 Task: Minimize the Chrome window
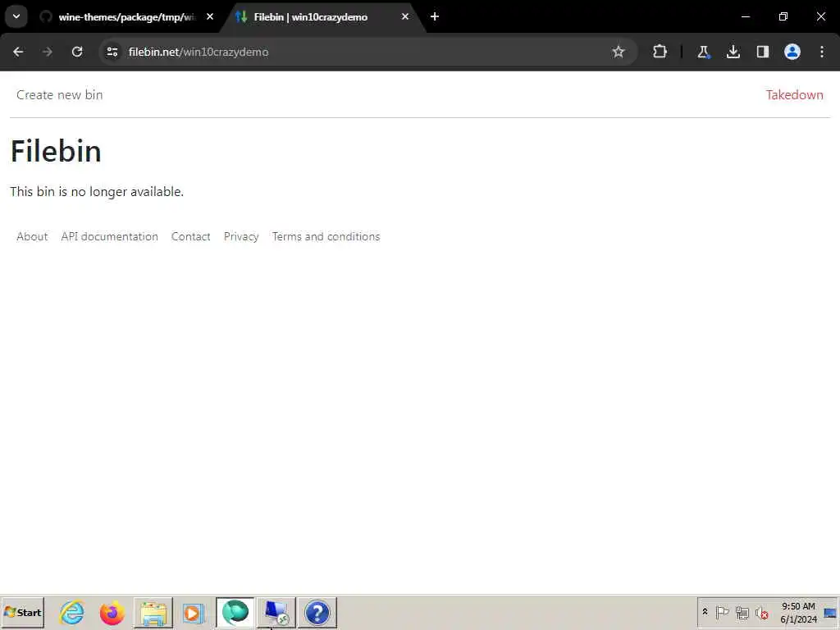[745, 16]
